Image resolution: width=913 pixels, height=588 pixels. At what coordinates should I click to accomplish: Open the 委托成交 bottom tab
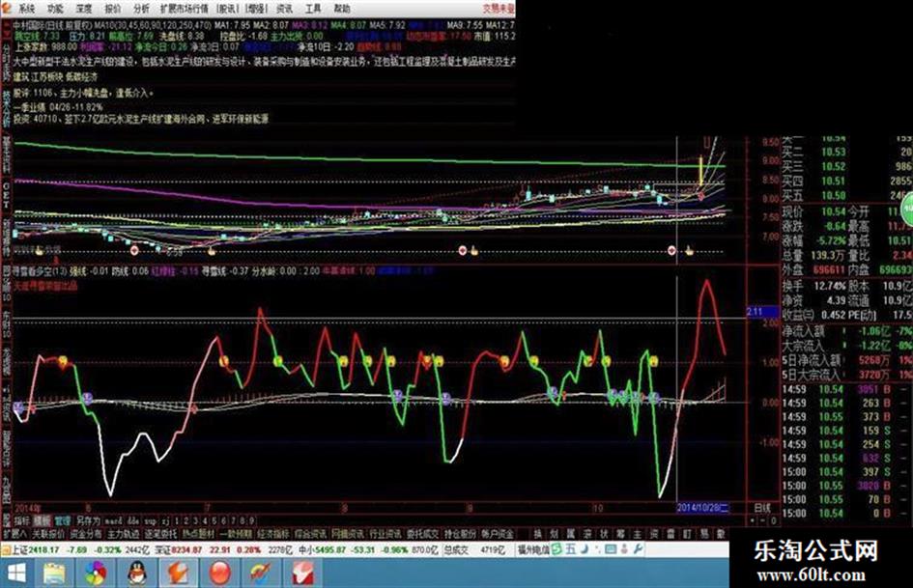pyautogui.click(x=423, y=533)
